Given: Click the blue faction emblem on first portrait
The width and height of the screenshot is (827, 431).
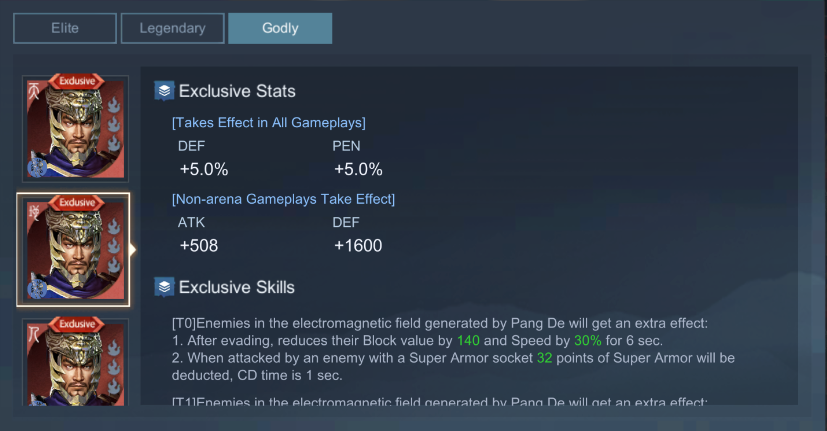Looking at the screenshot, I should 37,167.
